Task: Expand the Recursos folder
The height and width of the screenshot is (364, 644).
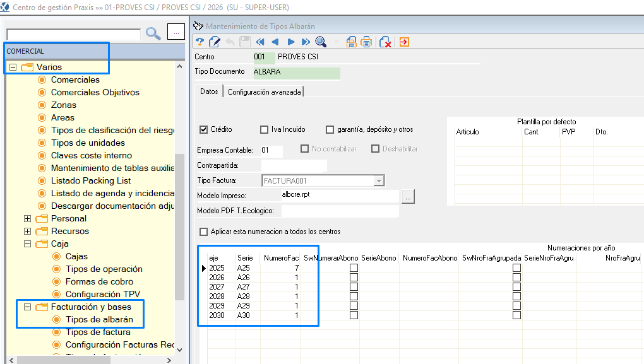Action: click(28, 232)
